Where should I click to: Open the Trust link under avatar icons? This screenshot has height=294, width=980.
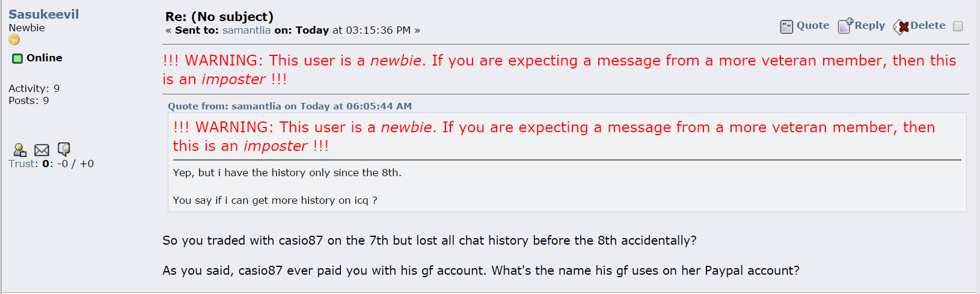point(23,164)
